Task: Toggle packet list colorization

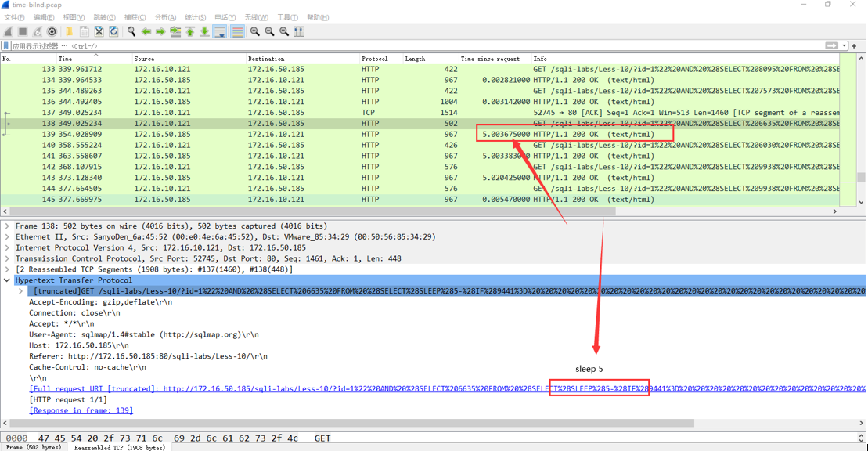Action: pyautogui.click(x=237, y=31)
